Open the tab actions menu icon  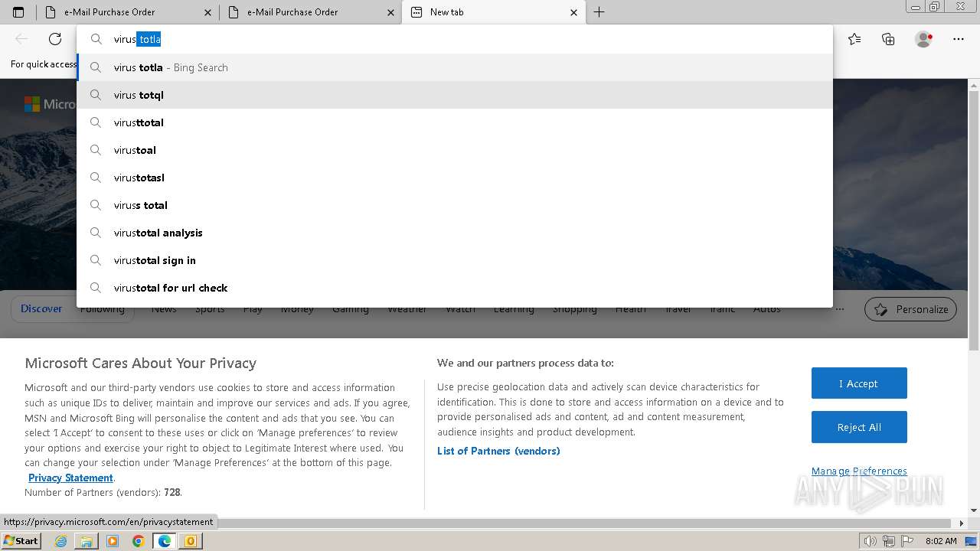(x=18, y=12)
